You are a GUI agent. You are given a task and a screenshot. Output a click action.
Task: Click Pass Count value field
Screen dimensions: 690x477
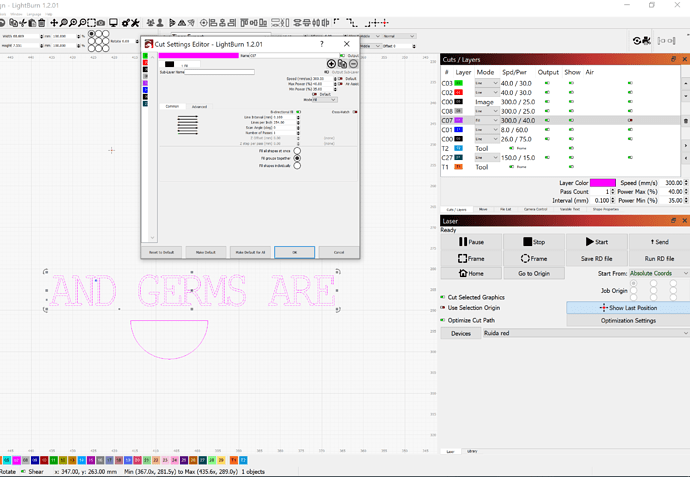[602, 192]
